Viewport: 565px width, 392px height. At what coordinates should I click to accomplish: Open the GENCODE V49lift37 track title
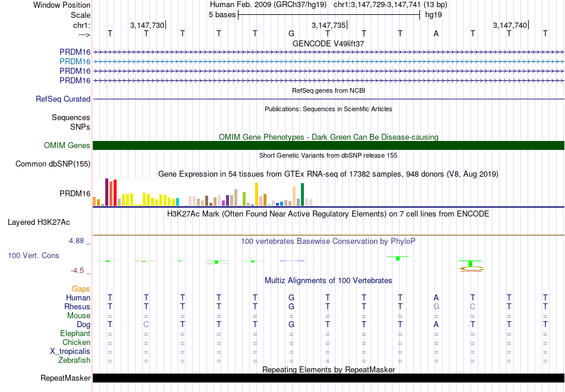(328, 43)
